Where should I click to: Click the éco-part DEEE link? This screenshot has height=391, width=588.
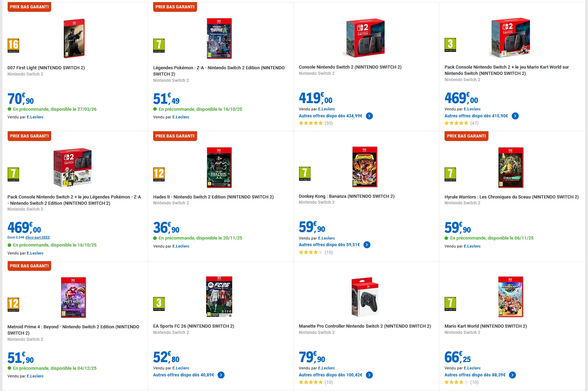point(38,237)
